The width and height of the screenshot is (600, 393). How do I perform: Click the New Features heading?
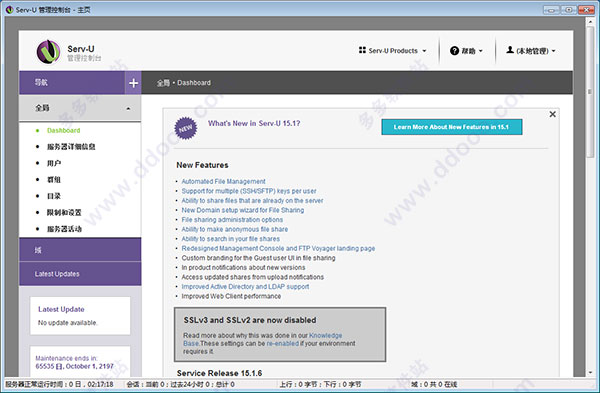pos(202,165)
